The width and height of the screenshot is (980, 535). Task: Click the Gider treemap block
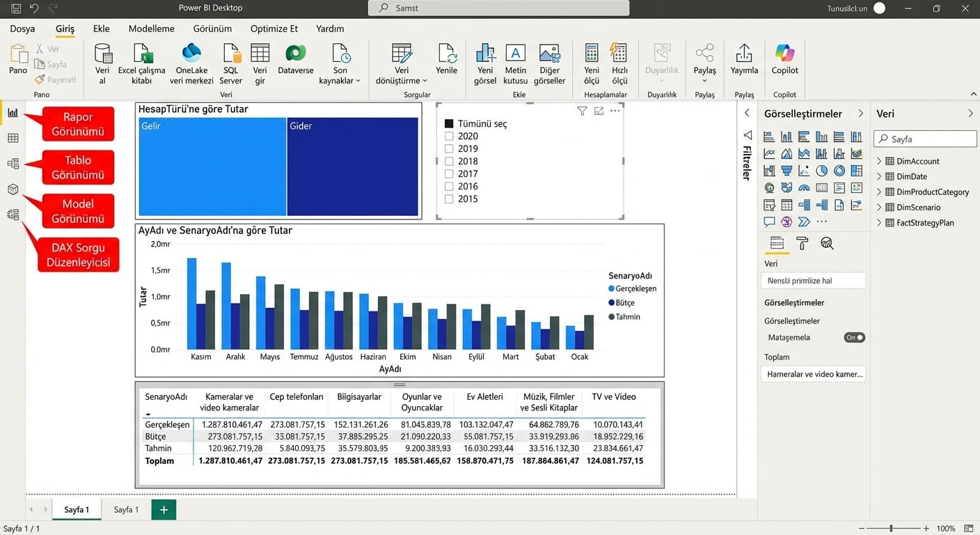click(x=353, y=166)
